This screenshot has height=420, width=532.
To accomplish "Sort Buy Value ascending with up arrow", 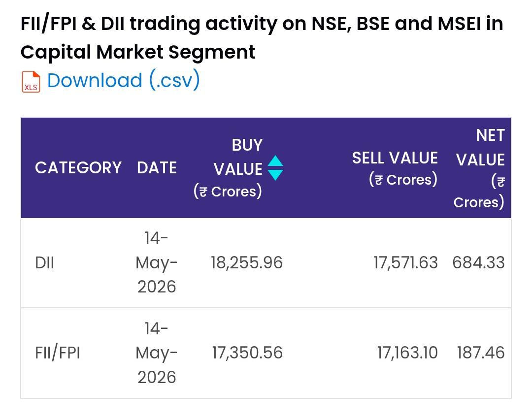I will [x=275, y=161].
